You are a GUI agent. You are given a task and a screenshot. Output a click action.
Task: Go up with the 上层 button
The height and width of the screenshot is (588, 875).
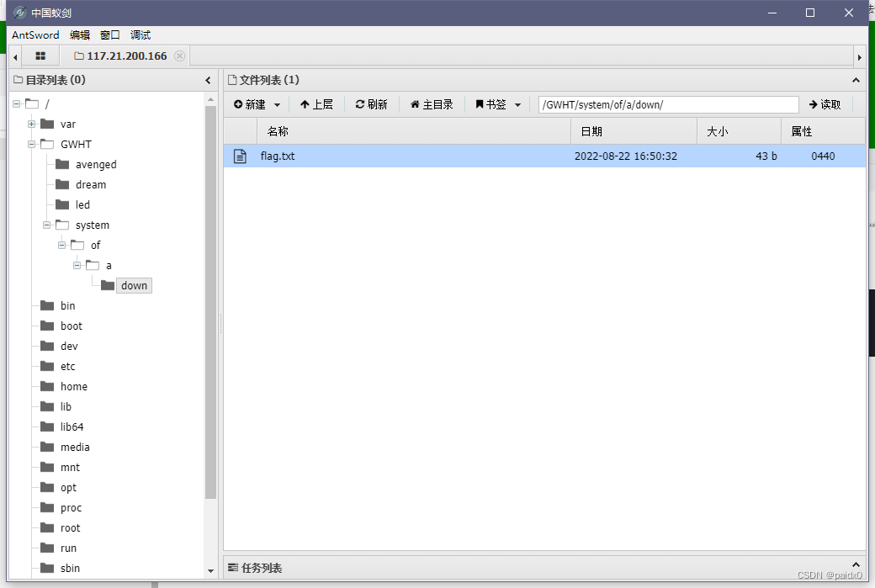tap(316, 104)
